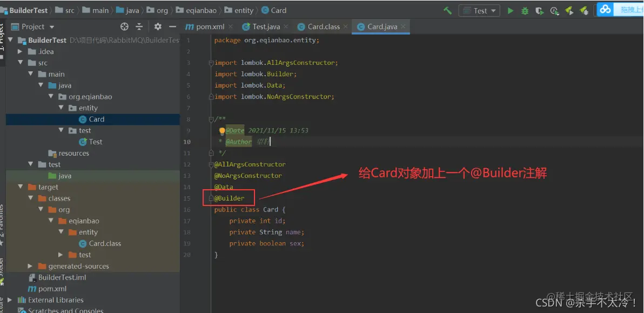Click the locate-in-project target icon
The height and width of the screenshot is (313, 644).
pos(124,26)
